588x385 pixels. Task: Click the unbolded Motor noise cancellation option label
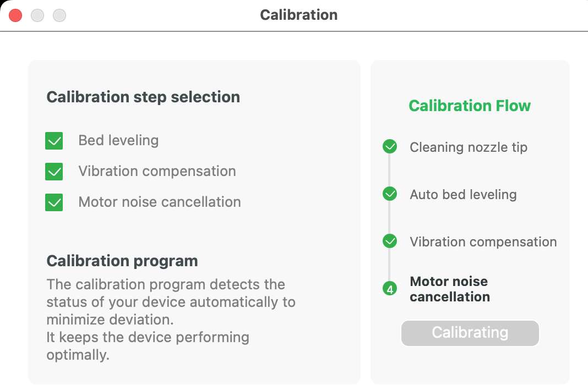click(159, 202)
